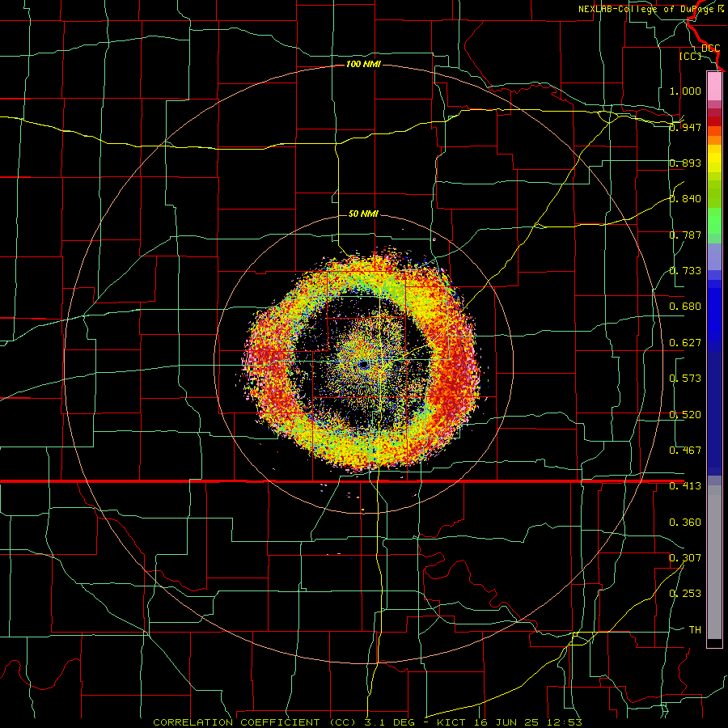Click the "3.1 DEG" elevation text

(390, 722)
